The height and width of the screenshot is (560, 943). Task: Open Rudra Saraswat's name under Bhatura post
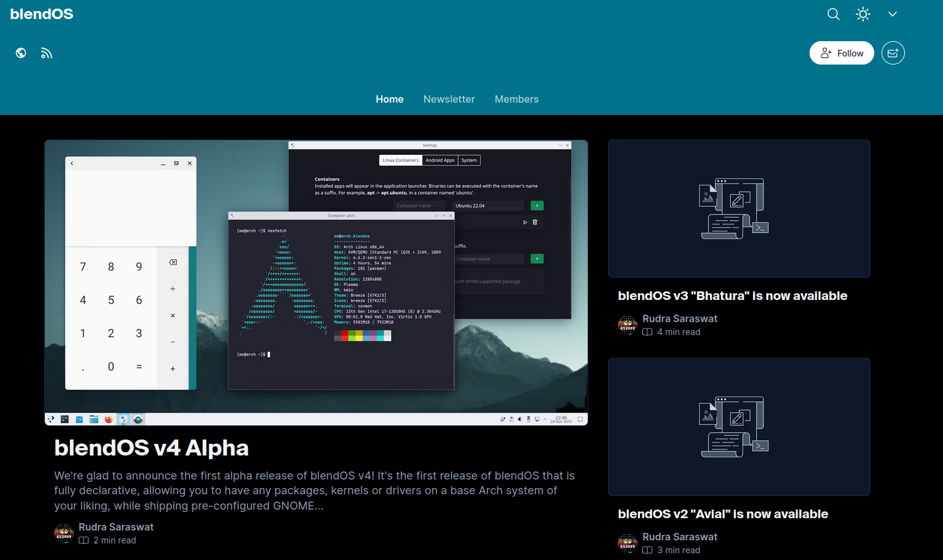pos(679,318)
